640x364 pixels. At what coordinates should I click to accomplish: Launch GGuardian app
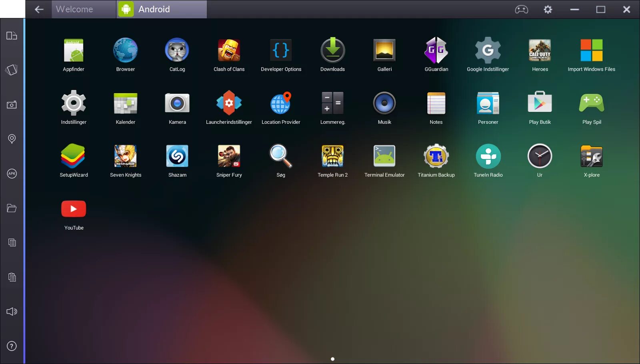click(x=436, y=50)
